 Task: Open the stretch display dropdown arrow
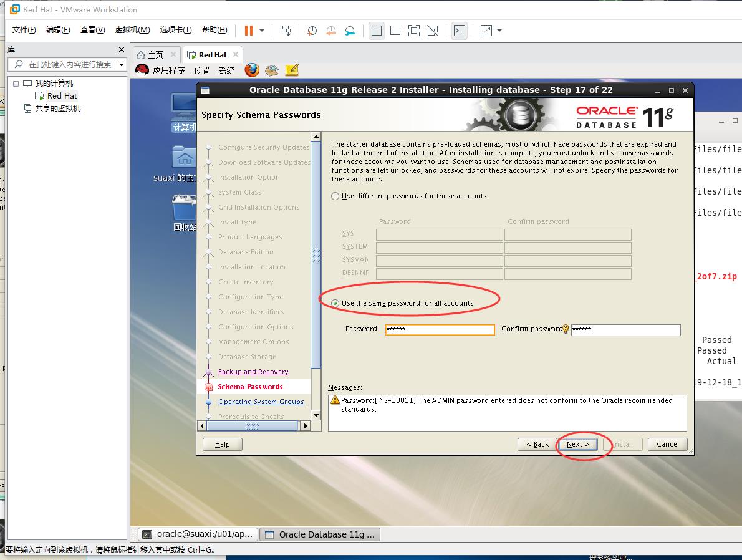point(499,31)
